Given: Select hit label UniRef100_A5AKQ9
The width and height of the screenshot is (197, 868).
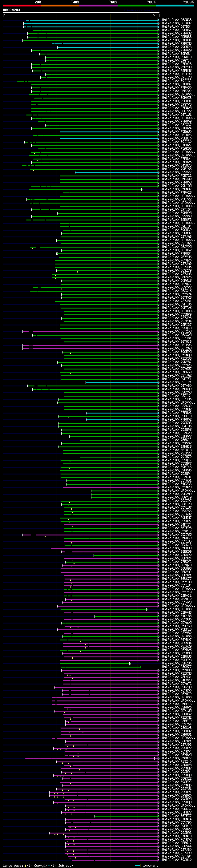Looking at the screenshot, I should (x=176, y=389).
